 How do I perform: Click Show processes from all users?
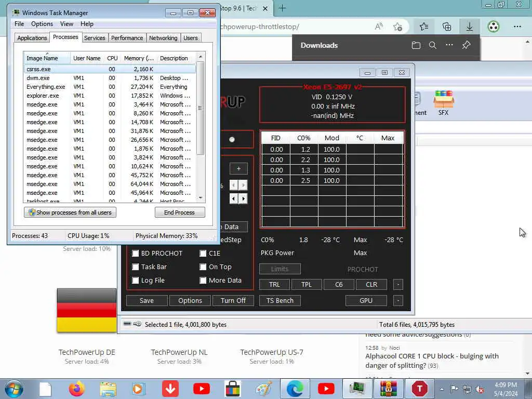70,212
